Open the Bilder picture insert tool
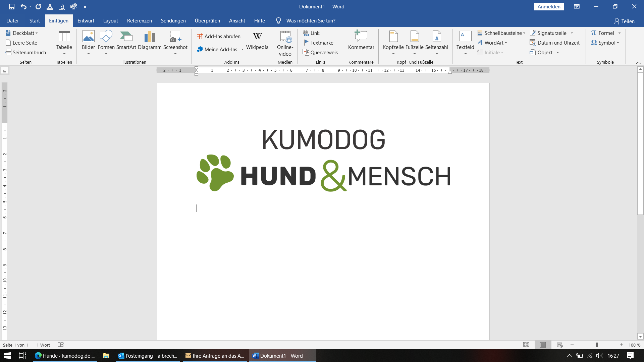The image size is (644, 362). coord(88,37)
